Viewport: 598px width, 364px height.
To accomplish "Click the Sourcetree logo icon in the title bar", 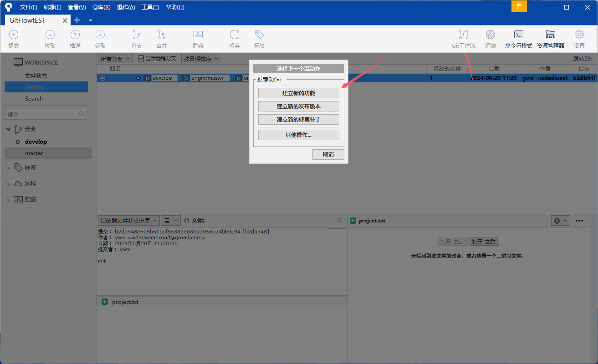I will (x=9, y=7).
